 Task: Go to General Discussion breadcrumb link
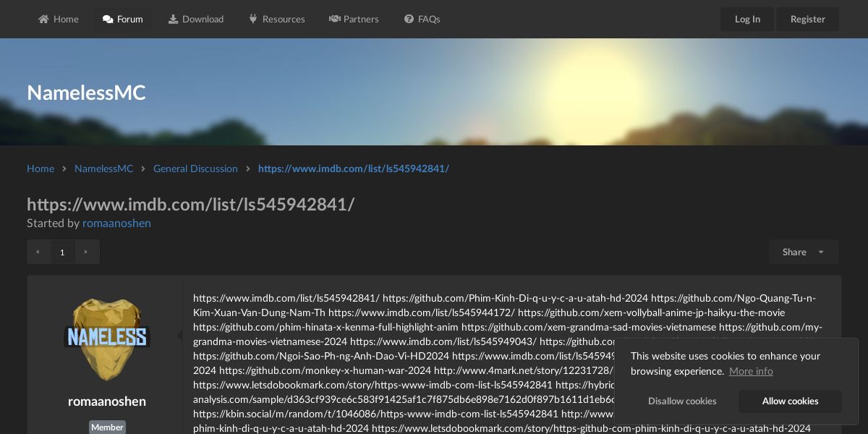195,169
